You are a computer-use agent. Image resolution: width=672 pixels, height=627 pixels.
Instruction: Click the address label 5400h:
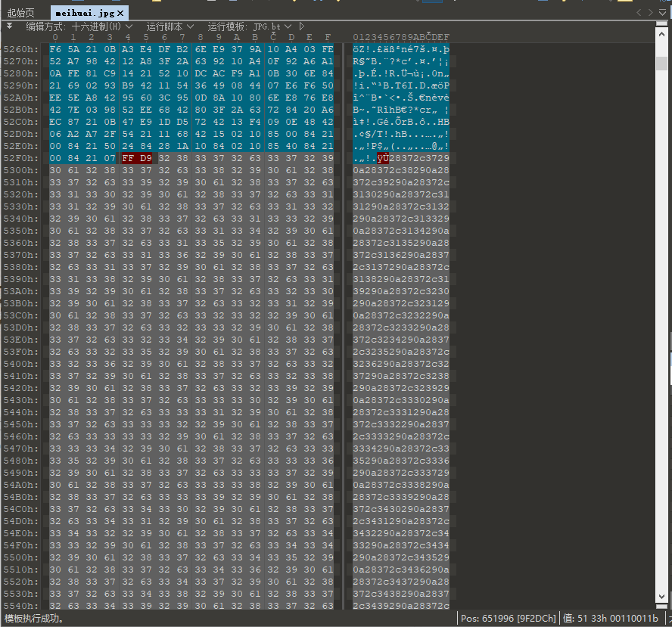tap(21, 364)
